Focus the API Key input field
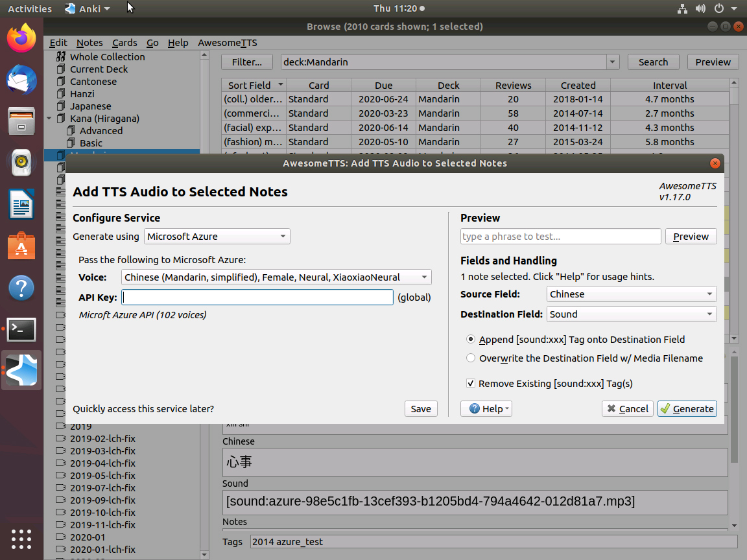This screenshot has height=560, width=747. point(257,297)
